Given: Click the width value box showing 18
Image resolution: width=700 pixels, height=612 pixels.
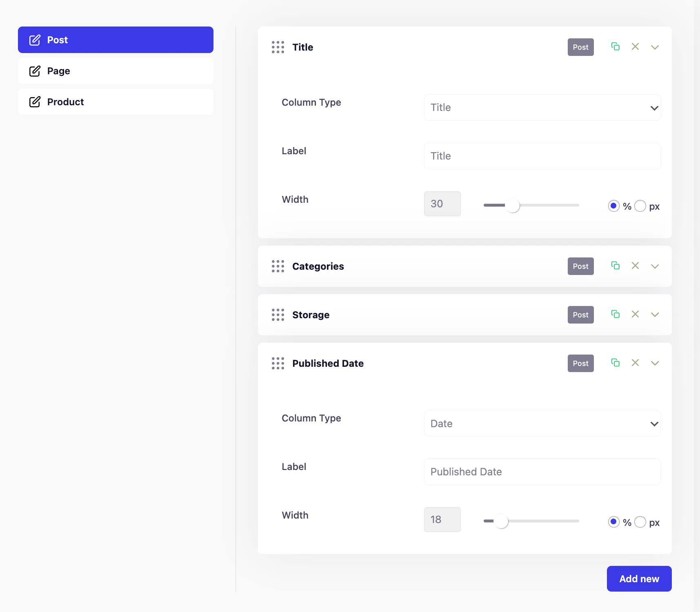Looking at the screenshot, I should (442, 520).
